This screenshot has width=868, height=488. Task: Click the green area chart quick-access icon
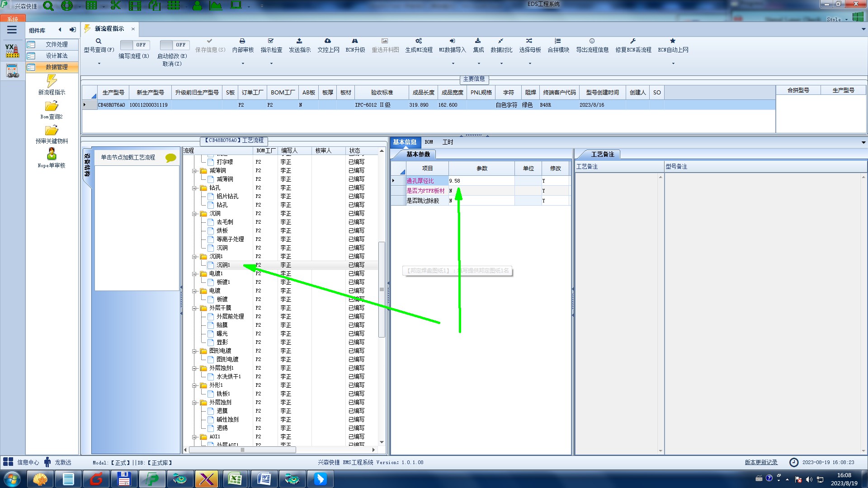216,6
